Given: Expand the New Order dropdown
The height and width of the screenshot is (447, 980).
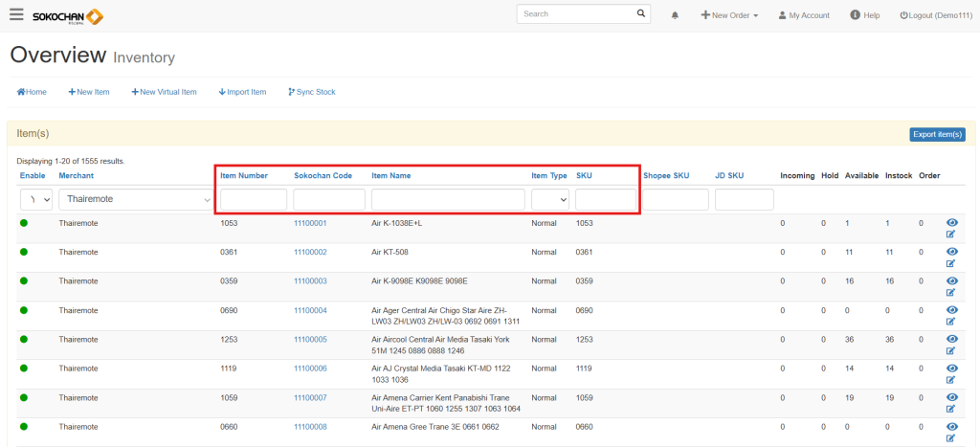Looking at the screenshot, I should coord(729,16).
